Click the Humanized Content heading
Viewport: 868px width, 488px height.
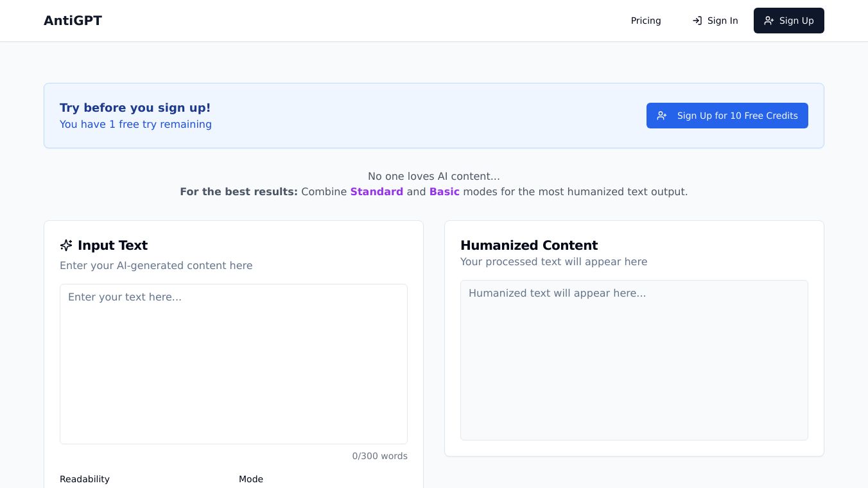click(x=529, y=245)
